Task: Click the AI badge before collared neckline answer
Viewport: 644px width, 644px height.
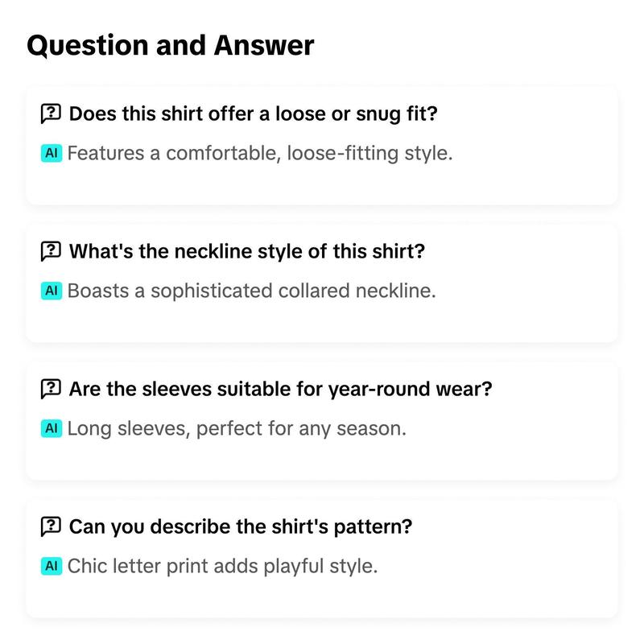Action: [52, 291]
